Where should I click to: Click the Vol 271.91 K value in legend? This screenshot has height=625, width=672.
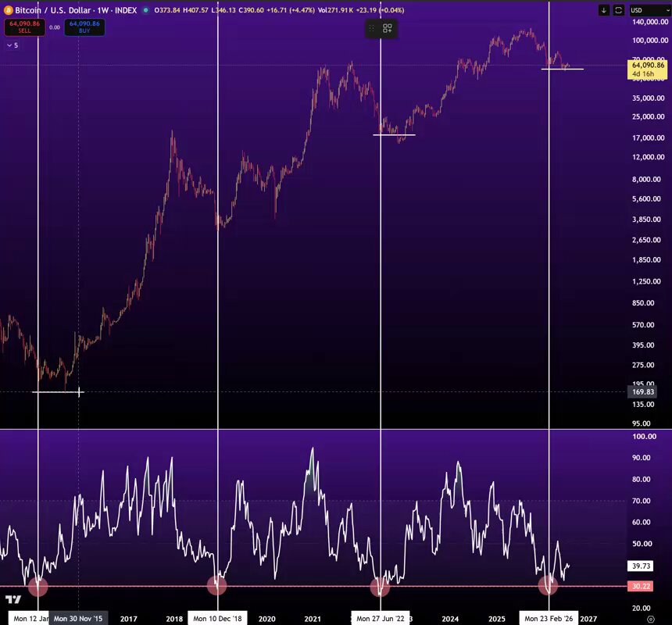[335, 10]
